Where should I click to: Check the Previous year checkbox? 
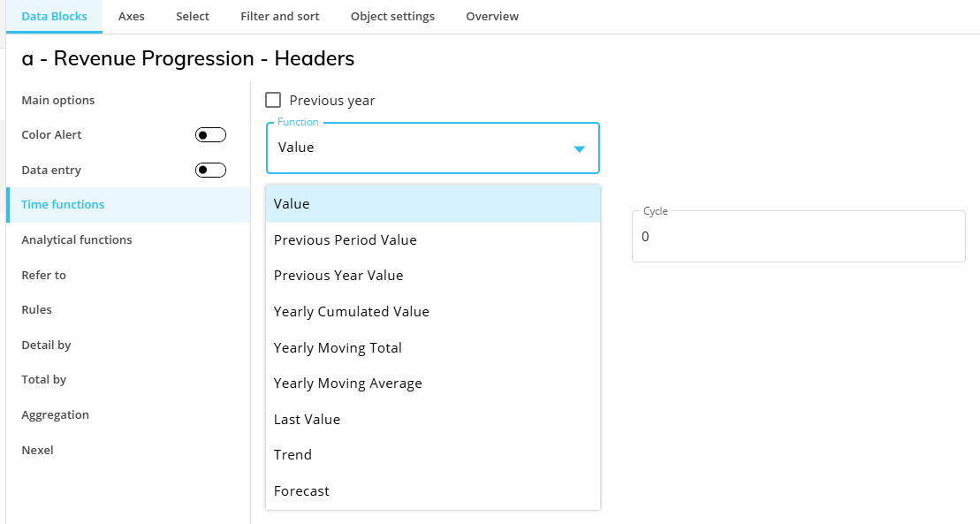[274, 101]
